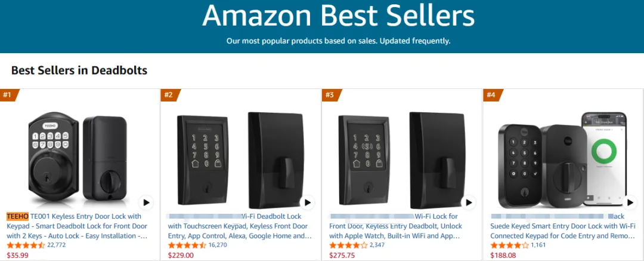
Task: Click the #4 rank badge
Action: [x=492, y=95]
